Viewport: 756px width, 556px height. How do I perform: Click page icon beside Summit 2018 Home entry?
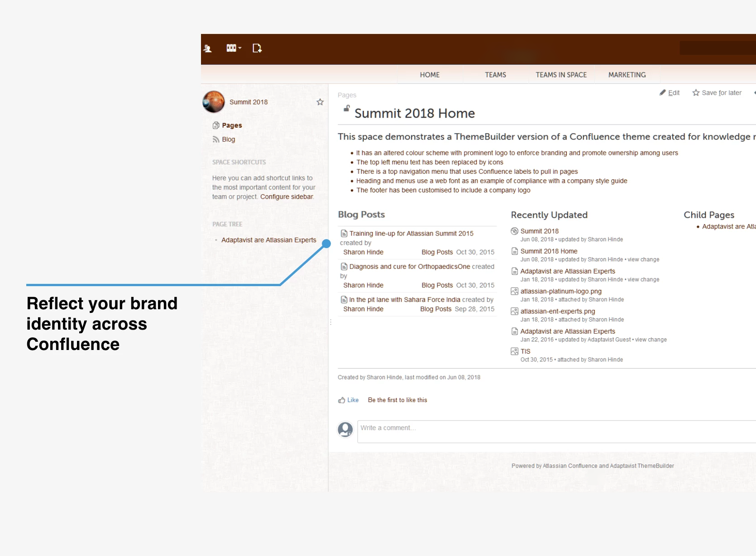[514, 251]
